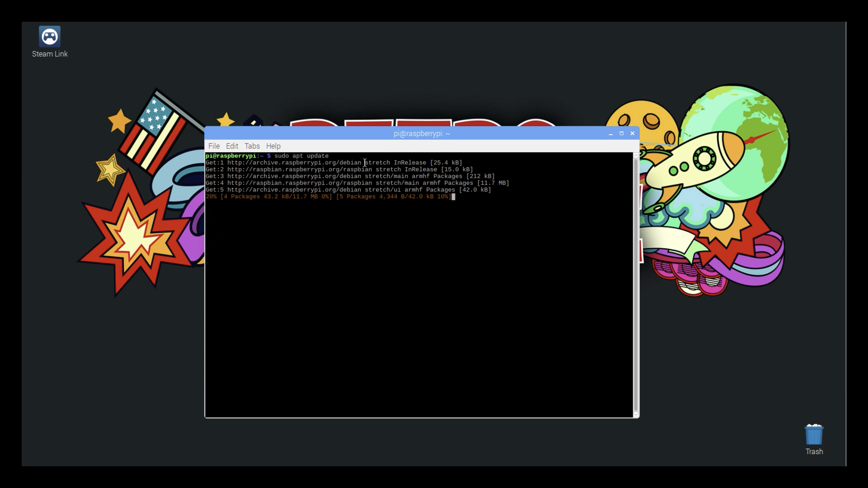Close the pi@raspberrypi terminal window
This screenshot has height=488, width=868.
632,134
